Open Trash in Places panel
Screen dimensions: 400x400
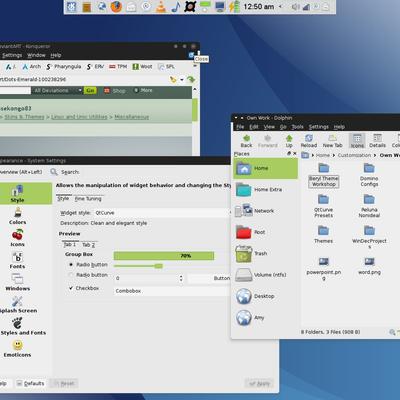pos(265,254)
